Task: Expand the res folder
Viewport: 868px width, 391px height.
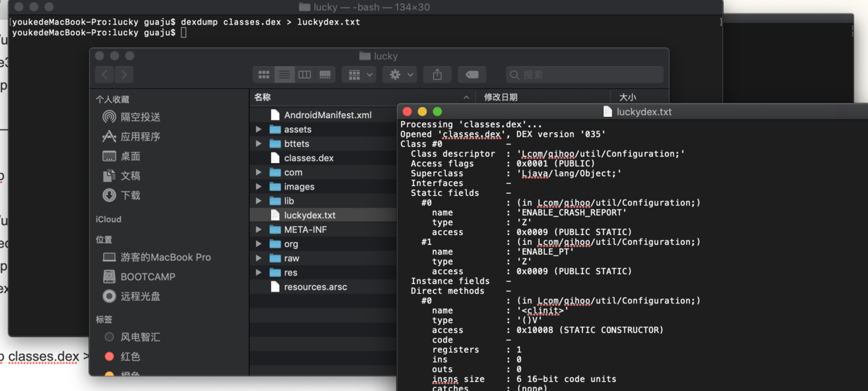Action: click(x=259, y=273)
